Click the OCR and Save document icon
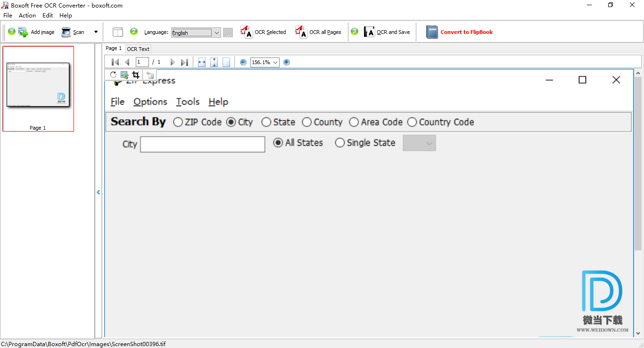 (369, 32)
